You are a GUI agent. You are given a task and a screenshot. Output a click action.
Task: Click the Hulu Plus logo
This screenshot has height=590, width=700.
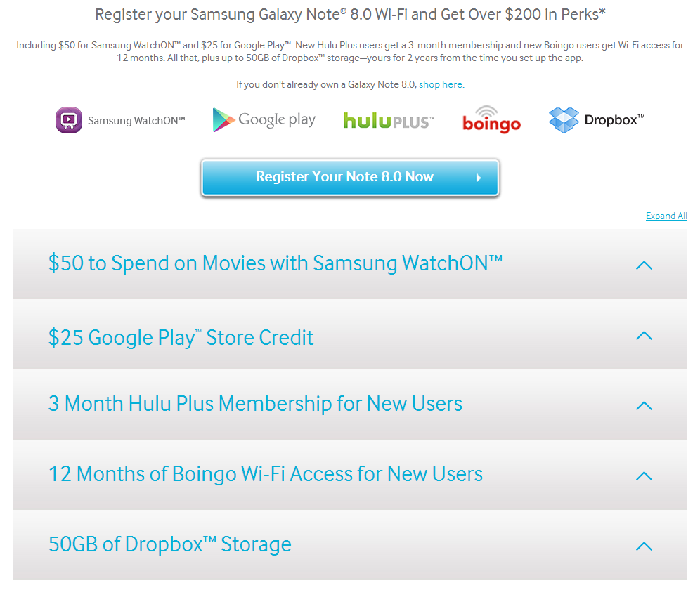(x=388, y=121)
